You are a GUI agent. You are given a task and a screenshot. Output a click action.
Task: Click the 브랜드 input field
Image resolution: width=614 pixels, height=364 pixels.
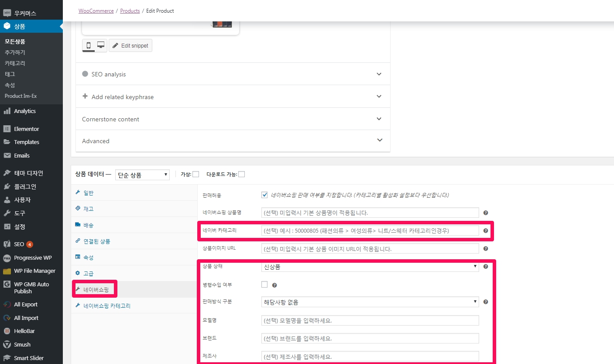[x=370, y=338]
